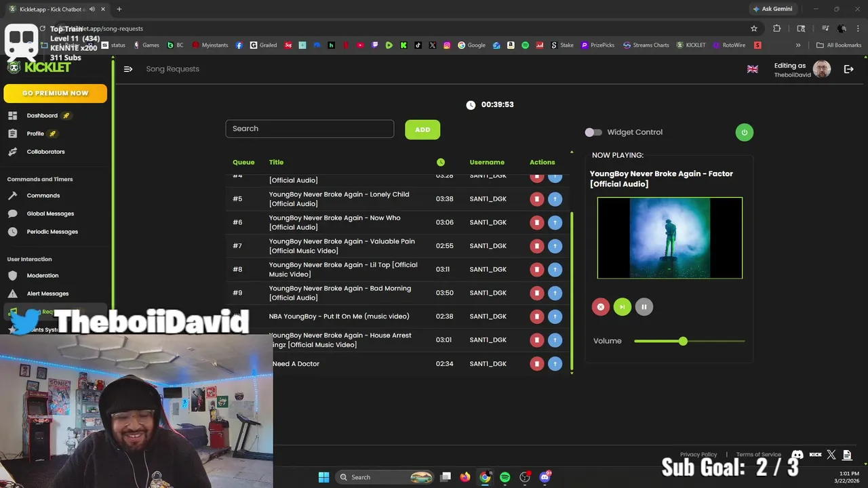The width and height of the screenshot is (868, 488).
Task: Open the All Bookmarks folder
Action: pos(839,45)
